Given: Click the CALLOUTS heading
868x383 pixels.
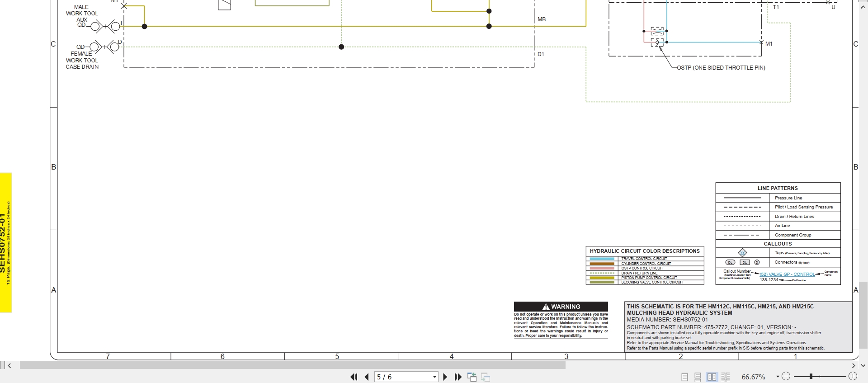Looking at the screenshot, I should coord(778,244).
